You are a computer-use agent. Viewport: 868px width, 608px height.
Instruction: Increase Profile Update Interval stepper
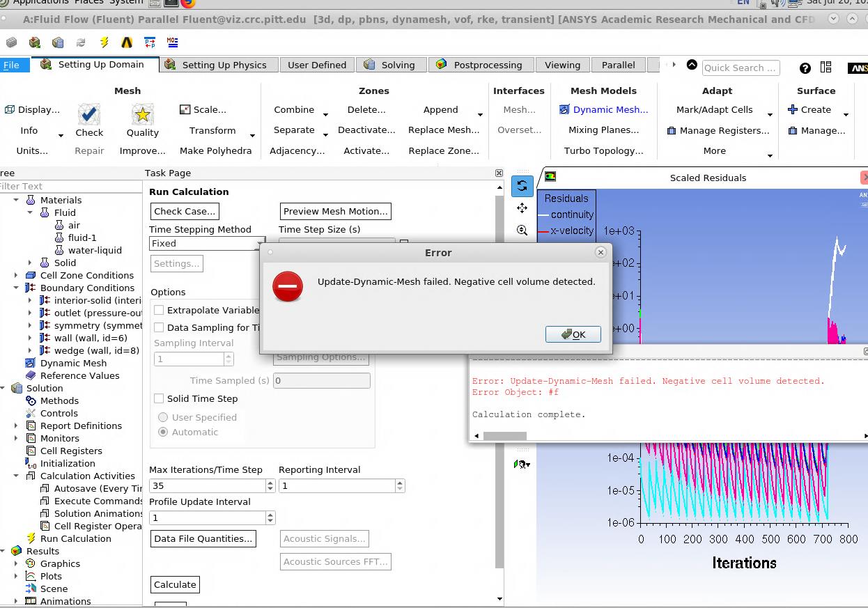coord(271,515)
